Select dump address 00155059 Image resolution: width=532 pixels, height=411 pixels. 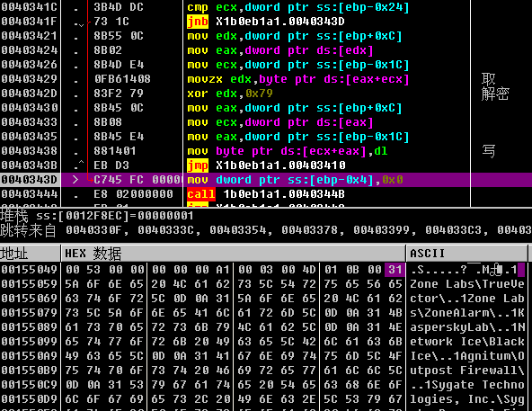(x=30, y=284)
